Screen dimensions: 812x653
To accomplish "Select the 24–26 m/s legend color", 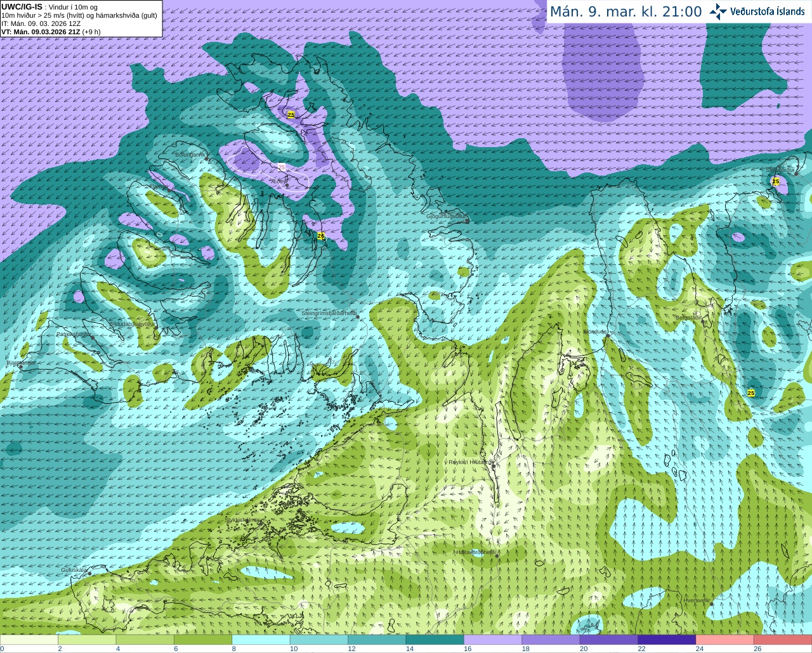I will [x=725, y=640].
